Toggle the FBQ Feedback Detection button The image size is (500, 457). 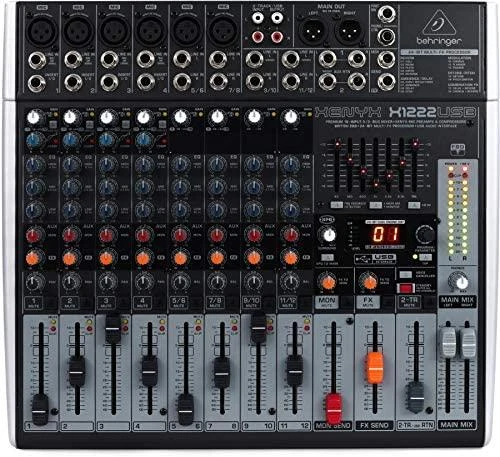(x=336, y=205)
